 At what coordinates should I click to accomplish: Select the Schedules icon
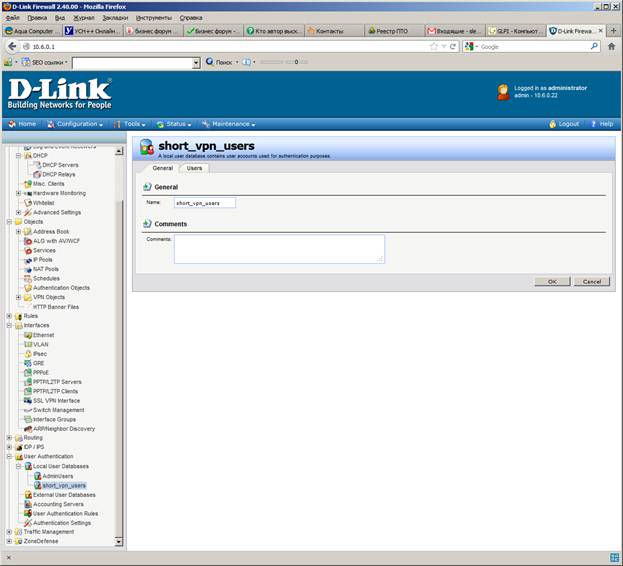[28, 279]
